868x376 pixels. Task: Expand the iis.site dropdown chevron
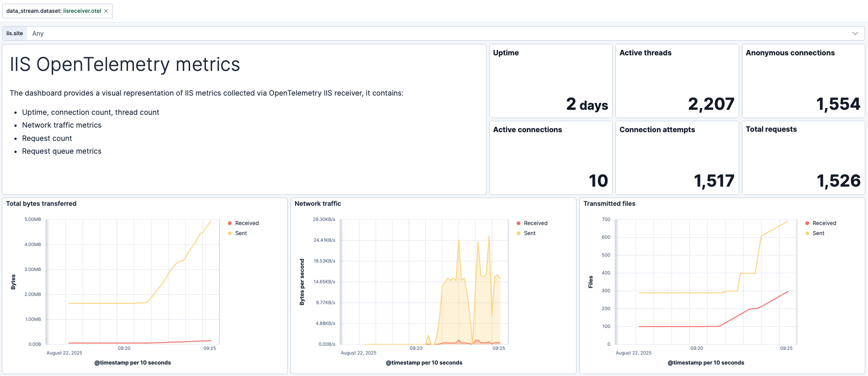pos(855,33)
